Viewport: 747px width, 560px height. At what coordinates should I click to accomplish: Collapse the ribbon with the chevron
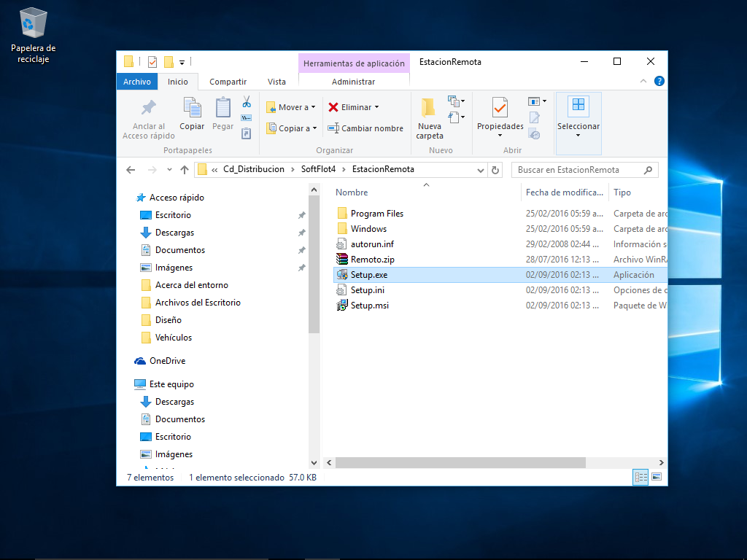[x=643, y=82]
